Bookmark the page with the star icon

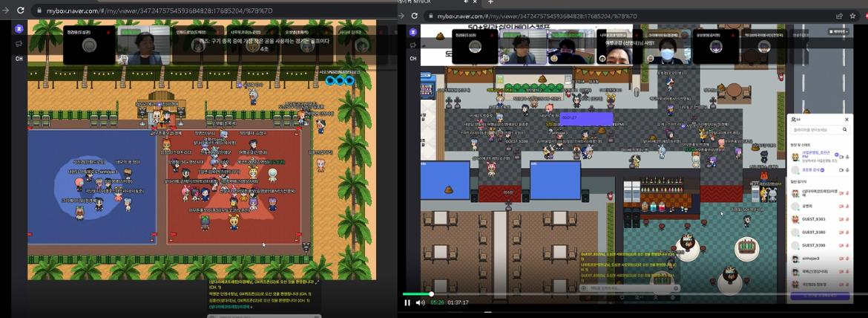coord(852,16)
